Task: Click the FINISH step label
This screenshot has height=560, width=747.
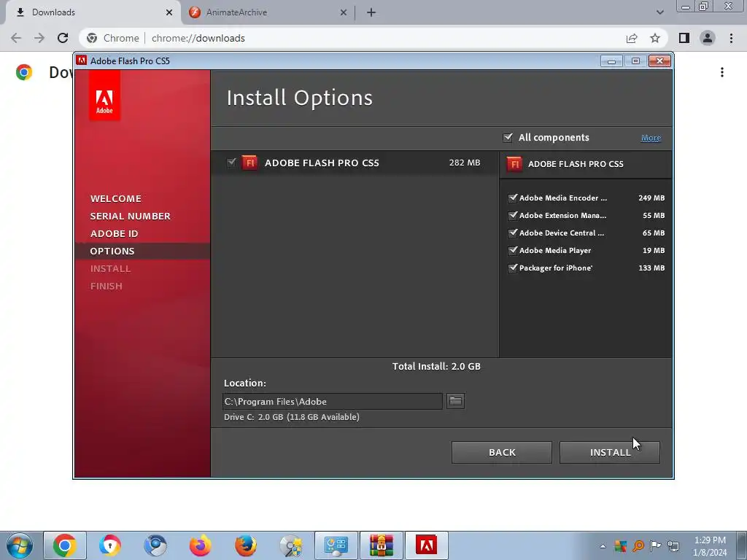Action: point(107,286)
